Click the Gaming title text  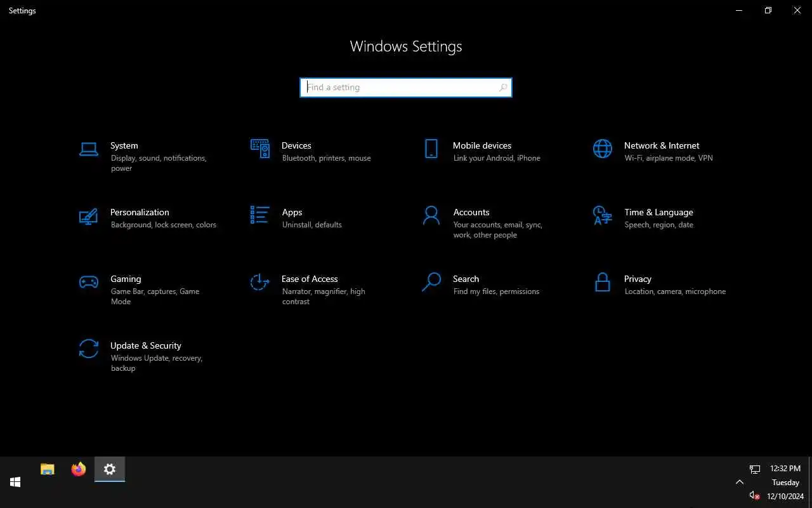[126, 279]
